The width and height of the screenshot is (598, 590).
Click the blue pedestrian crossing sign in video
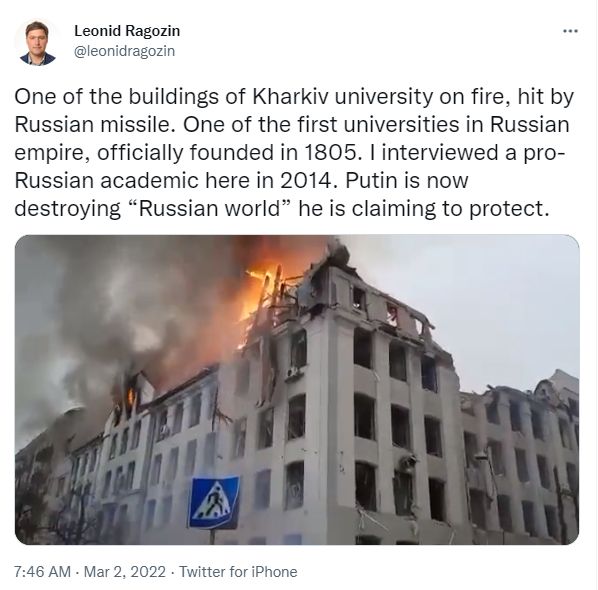pos(214,502)
